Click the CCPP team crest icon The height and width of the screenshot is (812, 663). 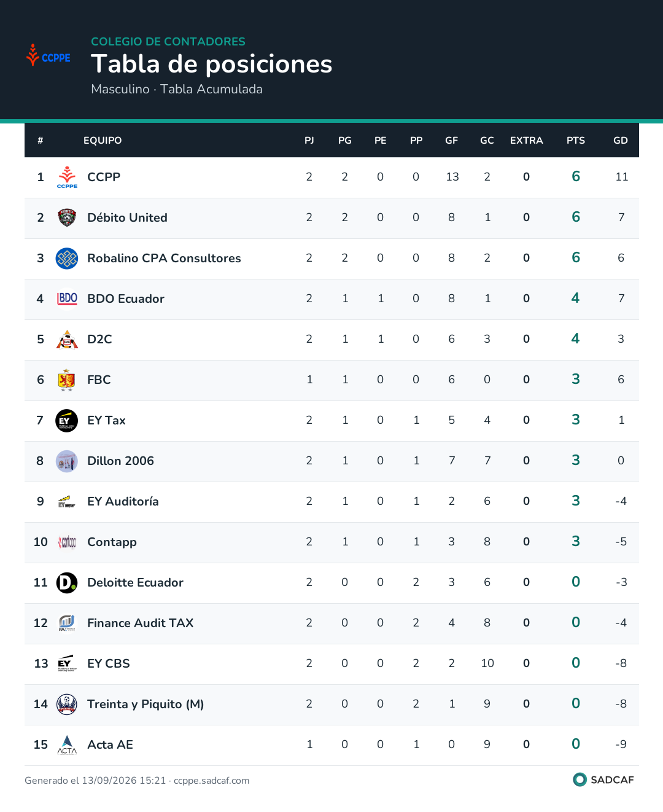[67, 177]
